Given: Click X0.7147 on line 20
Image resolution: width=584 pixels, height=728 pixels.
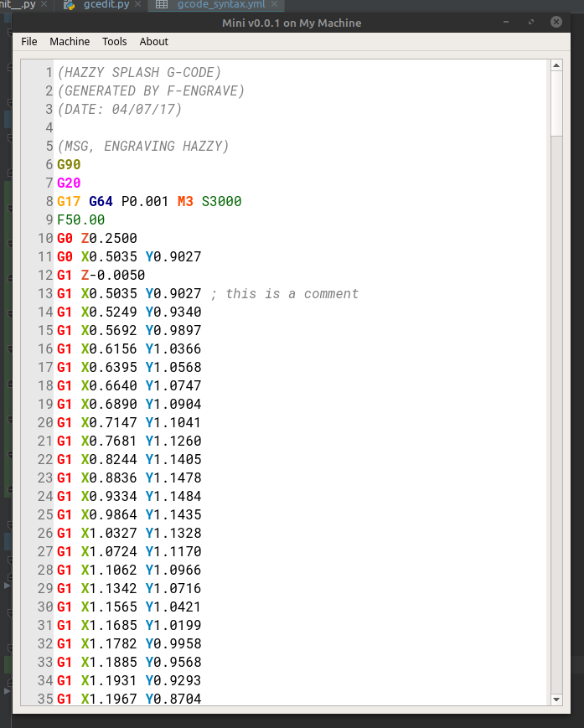Looking at the screenshot, I should [x=109, y=422].
